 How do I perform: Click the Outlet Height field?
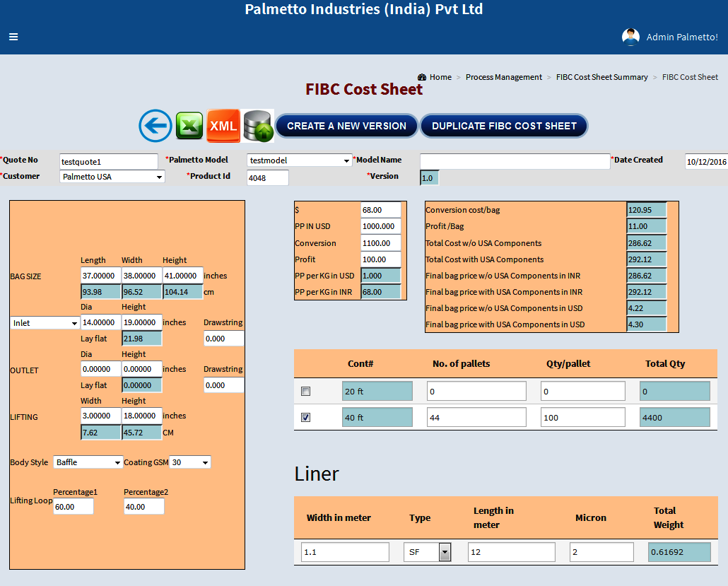[141, 369]
